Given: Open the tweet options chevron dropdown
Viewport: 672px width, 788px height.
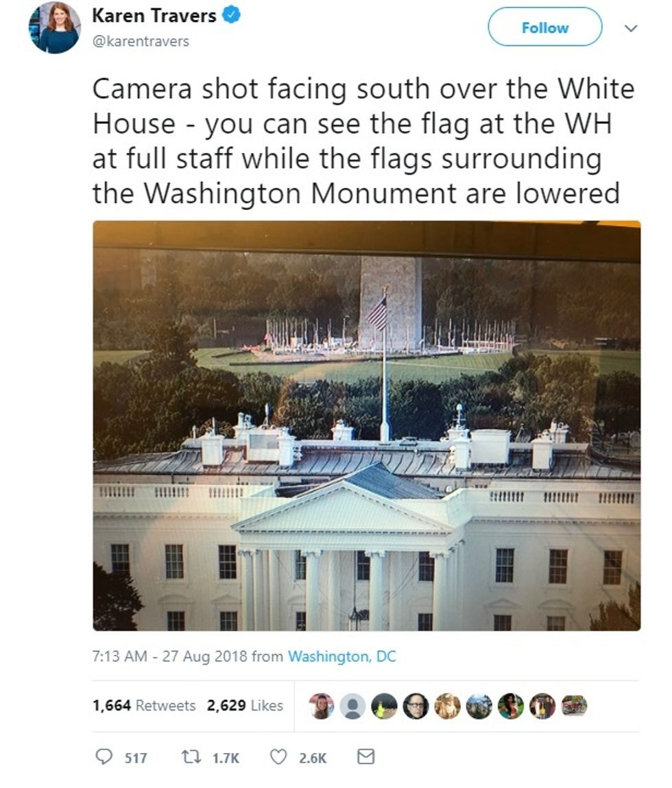Looking at the screenshot, I should pos(631,28).
